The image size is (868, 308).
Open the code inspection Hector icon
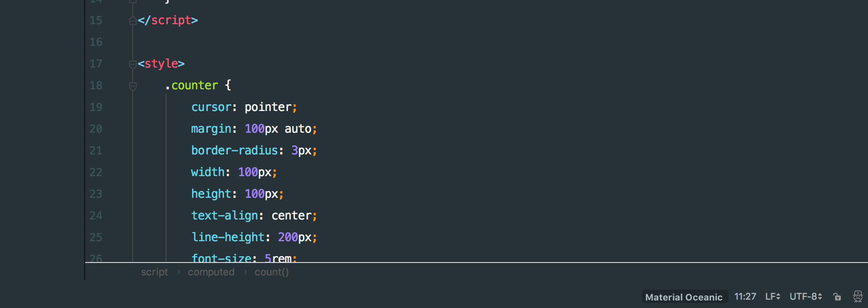coord(858,296)
